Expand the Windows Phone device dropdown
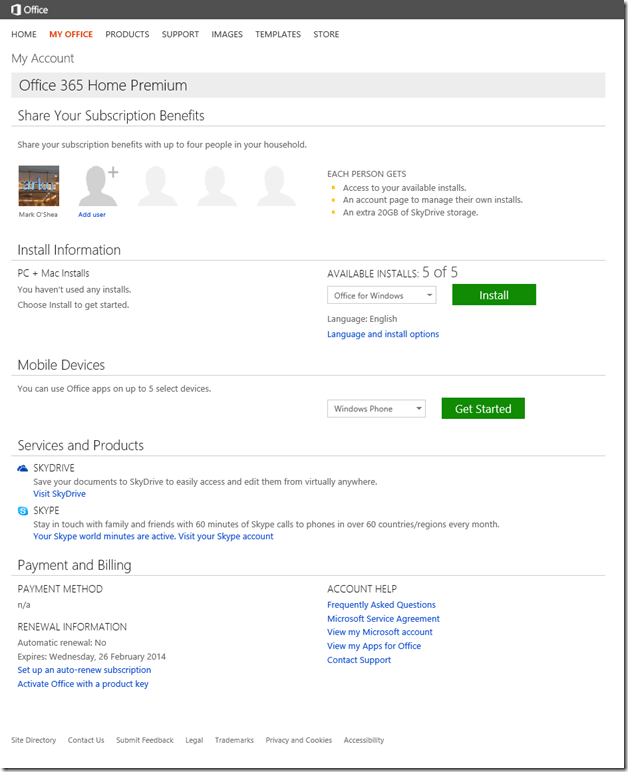Screen dimensions: 628x772 376,409
